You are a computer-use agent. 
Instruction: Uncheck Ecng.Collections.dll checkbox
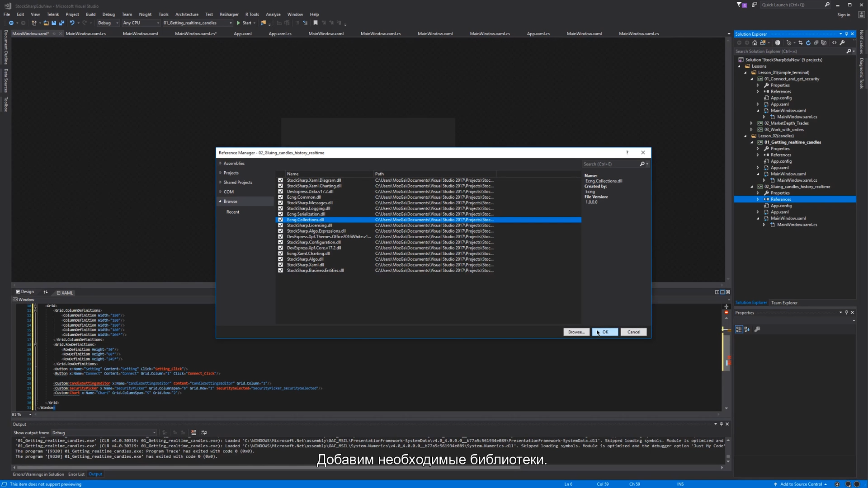pos(280,220)
